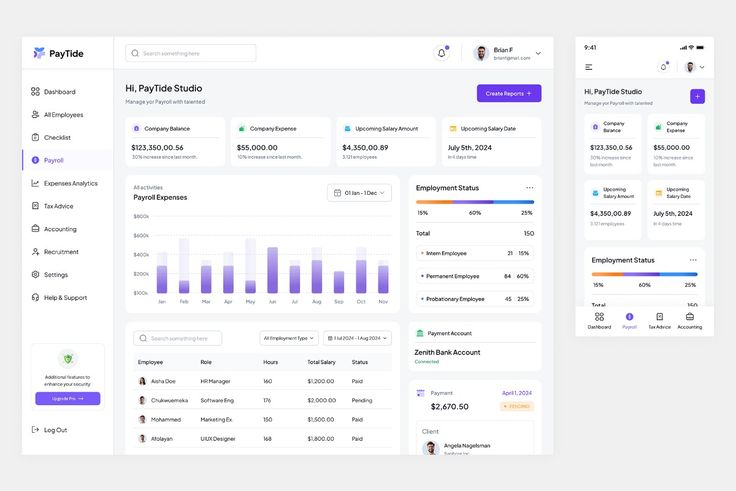The image size is (736, 491).
Task: Click the Jun bar in Payroll Expenses chart
Action: (272, 270)
